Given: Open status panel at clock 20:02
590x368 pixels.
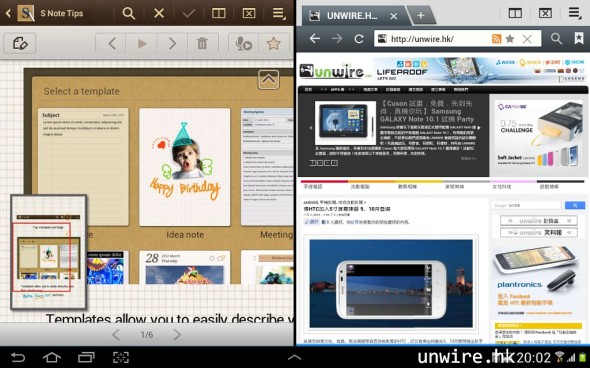Looking at the screenshot, I should 533,357.
